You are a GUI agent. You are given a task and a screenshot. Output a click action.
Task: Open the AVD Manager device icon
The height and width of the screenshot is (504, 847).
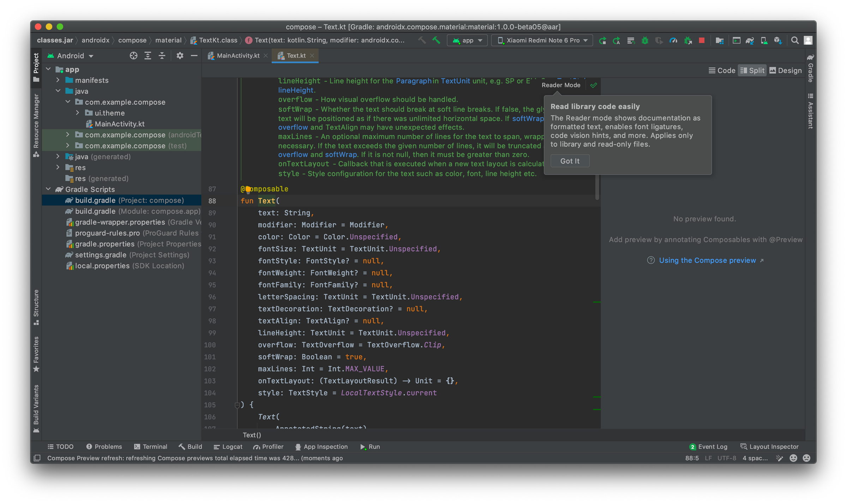pyautogui.click(x=764, y=40)
